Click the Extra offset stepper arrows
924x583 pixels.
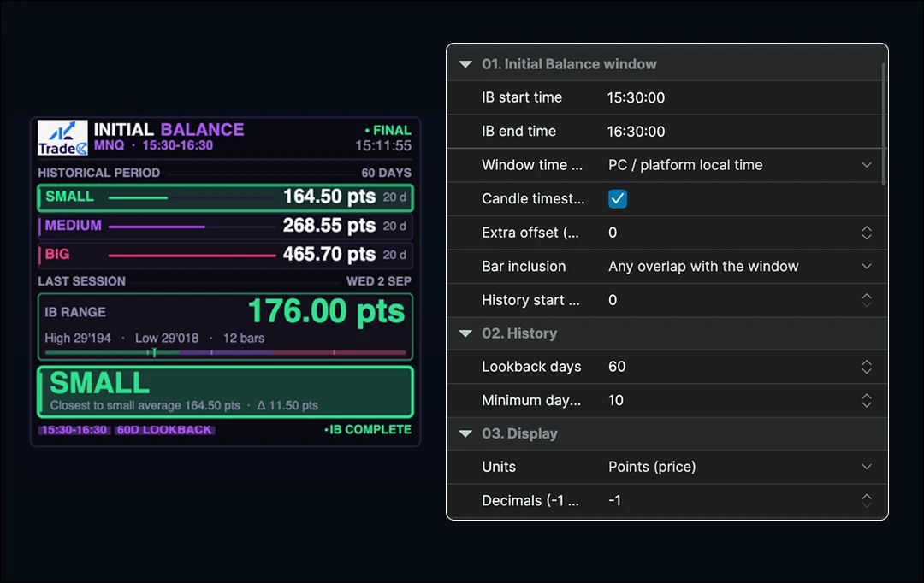pyautogui.click(x=866, y=233)
